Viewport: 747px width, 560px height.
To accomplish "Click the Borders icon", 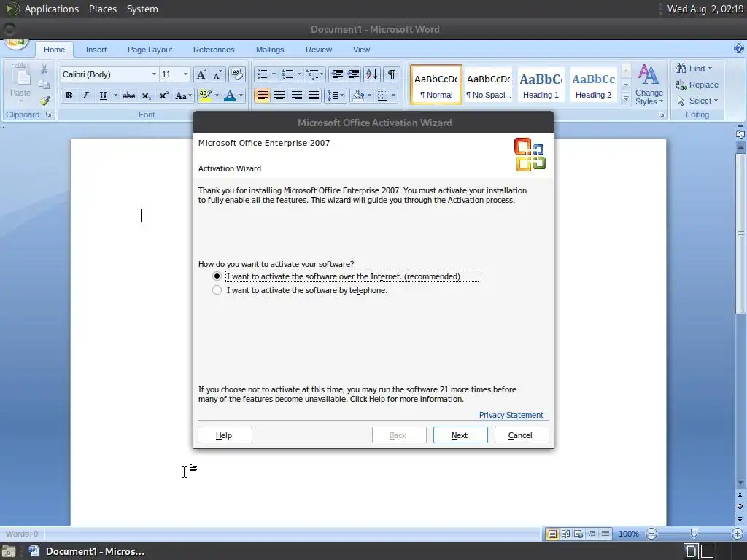I will 382,96.
